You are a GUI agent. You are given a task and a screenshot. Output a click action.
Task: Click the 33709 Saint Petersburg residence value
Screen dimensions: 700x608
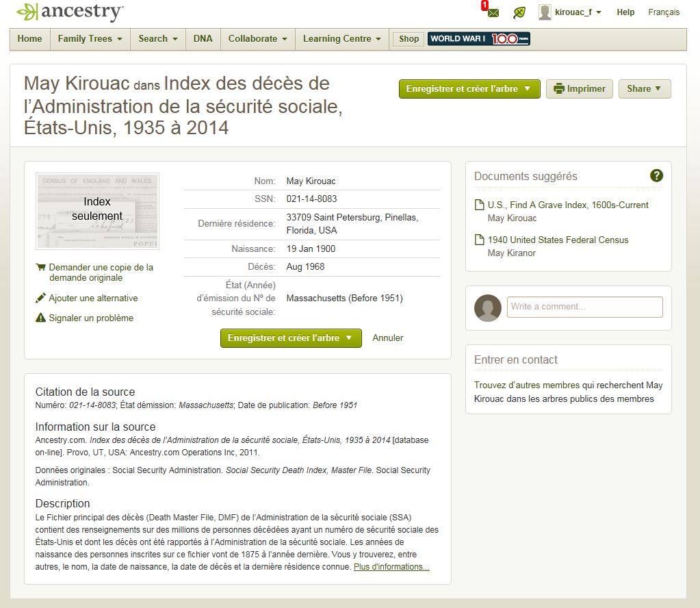point(352,224)
